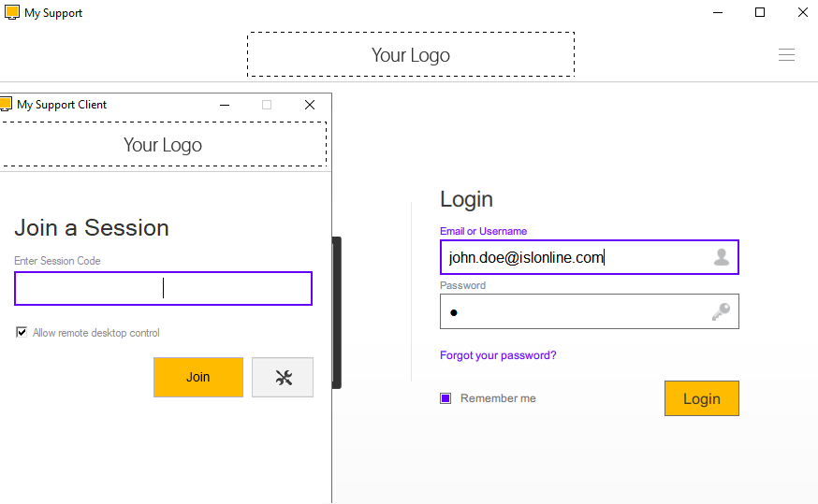Image resolution: width=818 pixels, height=504 pixels.
Task: Click the user icon in the email field
Action: [721, 257]
